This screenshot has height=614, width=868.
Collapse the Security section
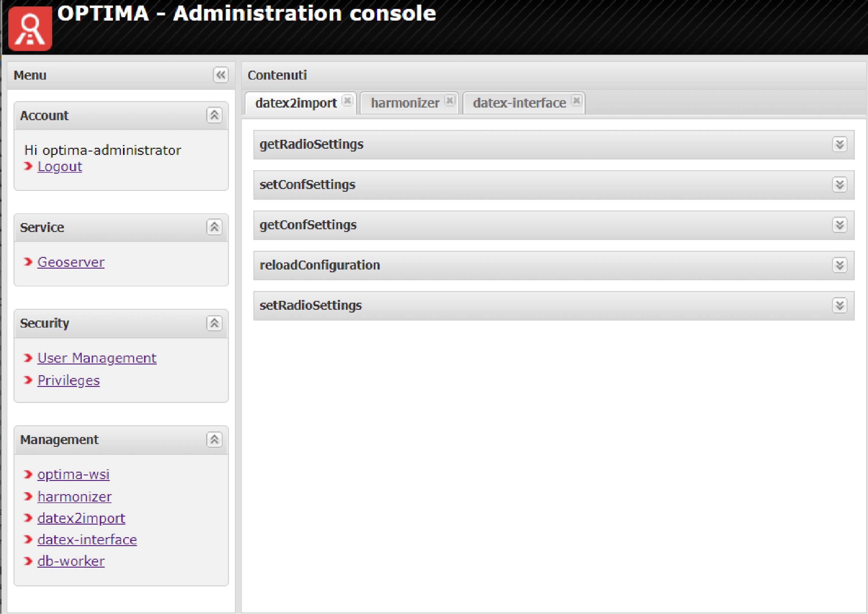tap(214, 323)
